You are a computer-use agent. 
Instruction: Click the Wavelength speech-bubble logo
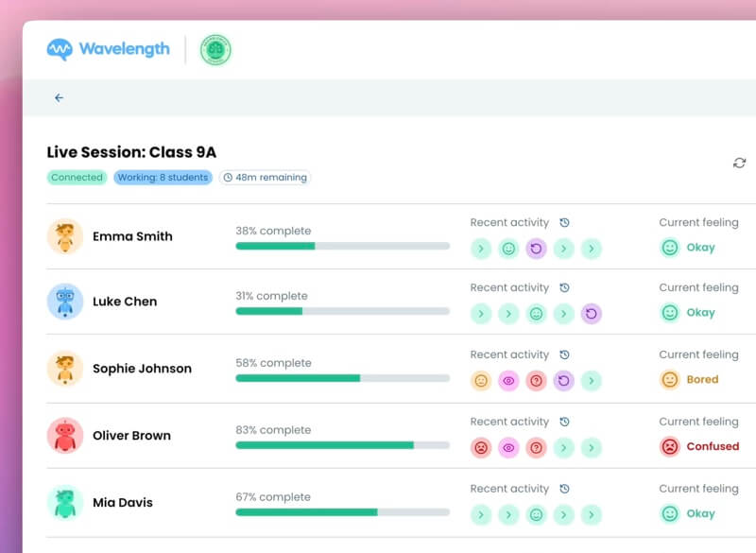(x=59, y=49)
